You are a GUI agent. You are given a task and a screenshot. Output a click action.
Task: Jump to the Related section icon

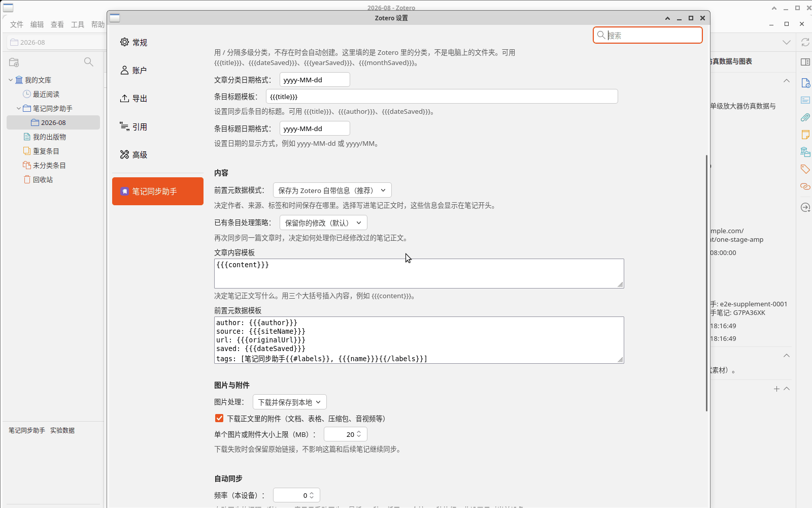click(x=805, y=186)
